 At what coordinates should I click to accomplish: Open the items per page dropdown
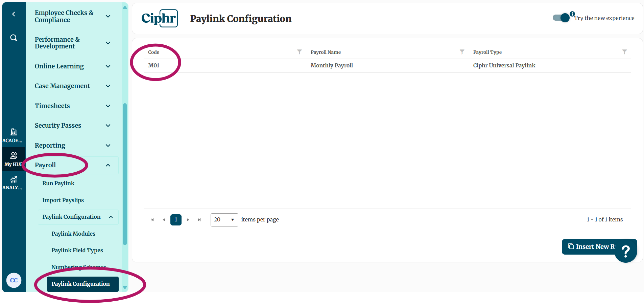click(x=224, y=220)
